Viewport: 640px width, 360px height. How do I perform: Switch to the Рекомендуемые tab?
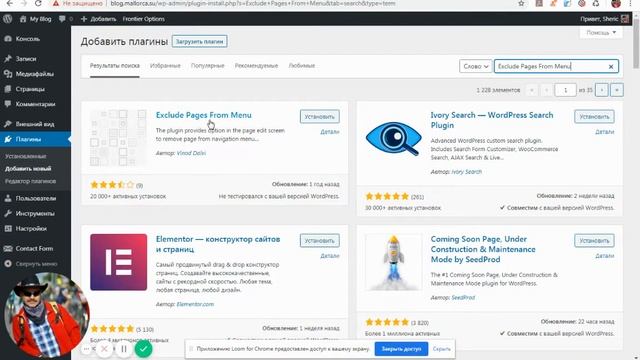point(256,66)
